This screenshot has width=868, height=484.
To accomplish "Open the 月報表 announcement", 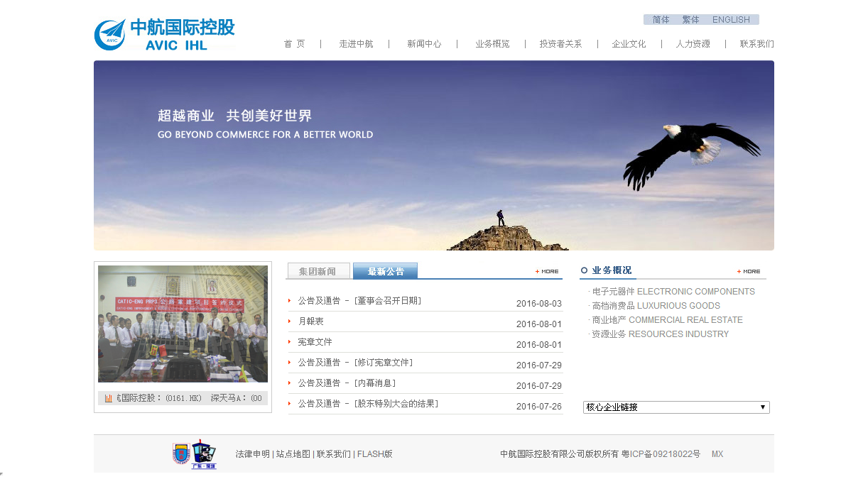I will point(310,321).
